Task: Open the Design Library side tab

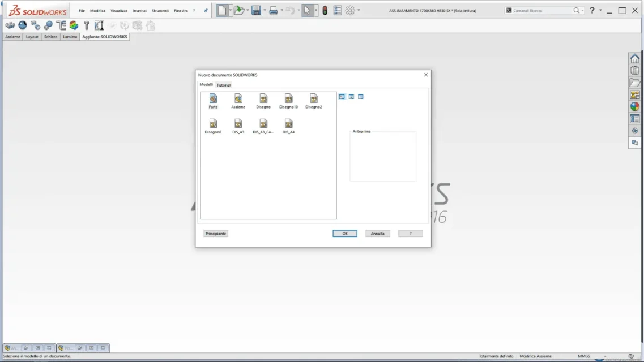Action: tap(634, 71)
